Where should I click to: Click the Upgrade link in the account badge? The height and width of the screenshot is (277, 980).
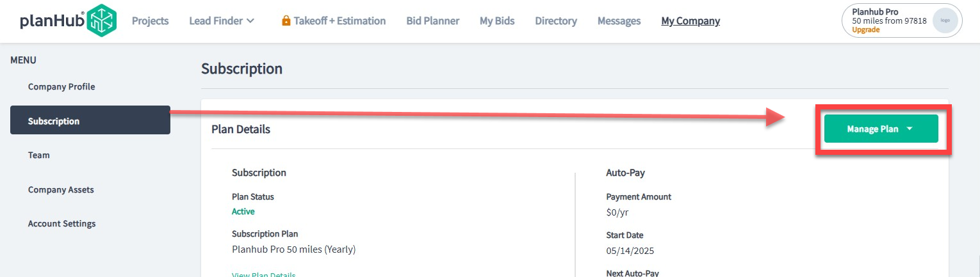pyautogui.click(x=865, y=29)
